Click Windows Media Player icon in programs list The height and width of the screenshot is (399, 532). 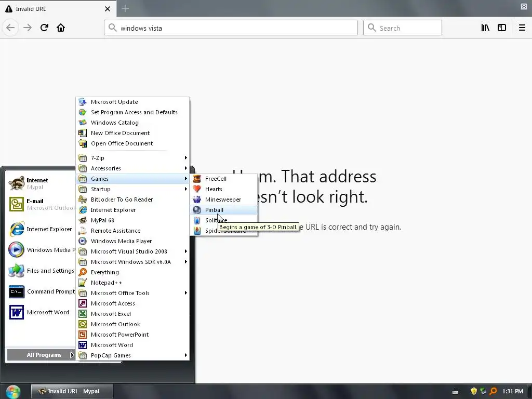[83, 241]
